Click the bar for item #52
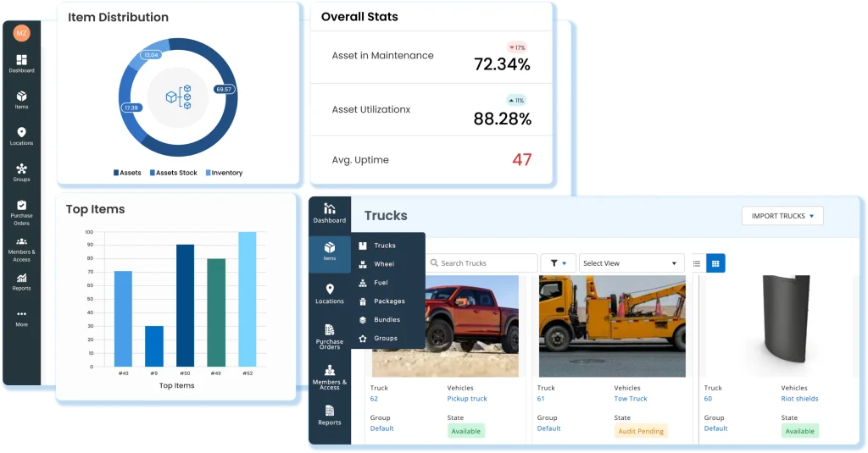Image resolution: width=868 pixels, height=453 pixels. pyautogui.click(x=248, y=299)
